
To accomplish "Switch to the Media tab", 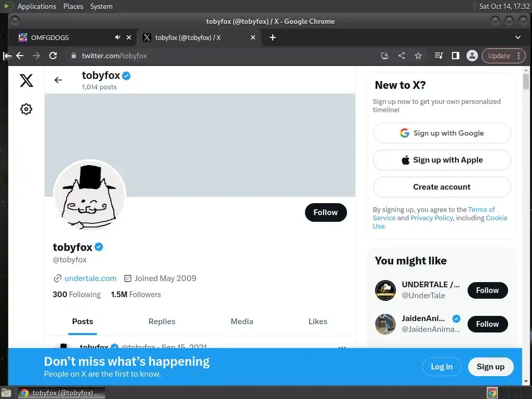I will [242, 322].
